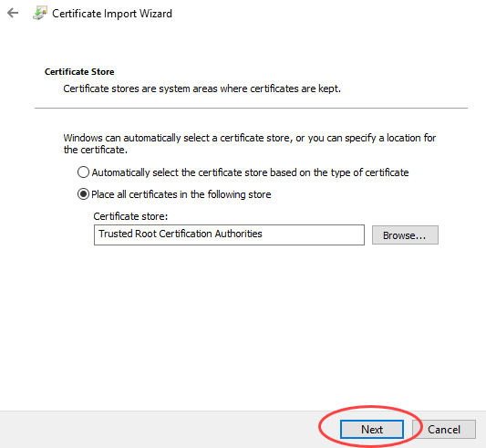Choose 'Place all certificates in the following store'
The width and height of the screenshot is (486, 448).
point(83,194)
